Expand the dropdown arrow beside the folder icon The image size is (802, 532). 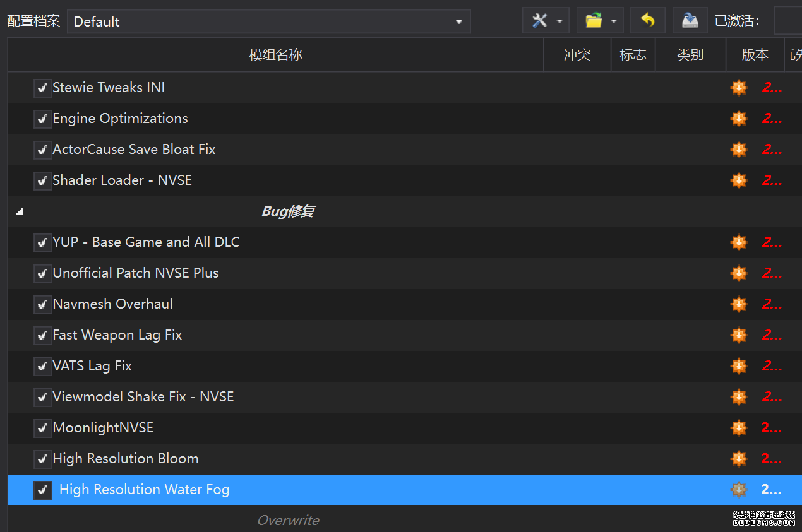tap(613, 21)
